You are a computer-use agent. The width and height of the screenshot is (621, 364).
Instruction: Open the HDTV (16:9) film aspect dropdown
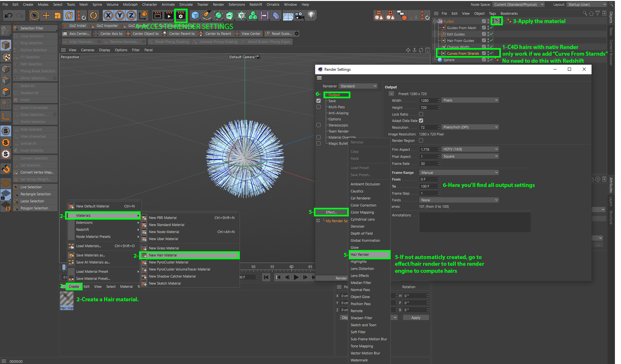470,149
